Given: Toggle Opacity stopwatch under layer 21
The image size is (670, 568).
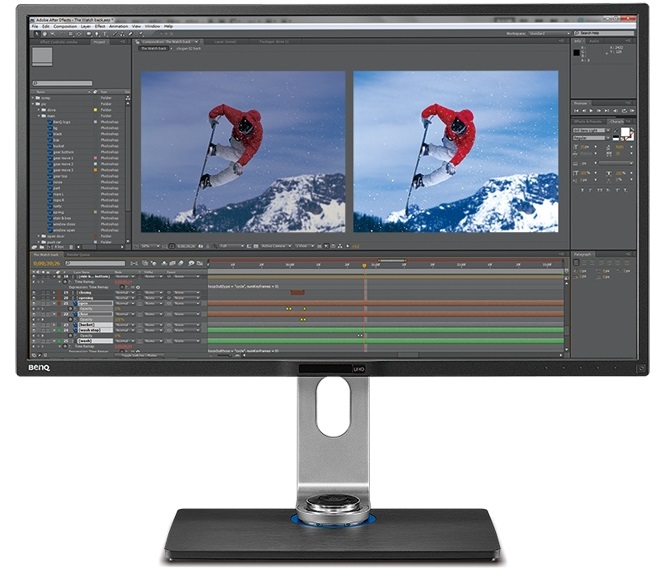Looking at the screenshot, I should (x=70, y=309).
